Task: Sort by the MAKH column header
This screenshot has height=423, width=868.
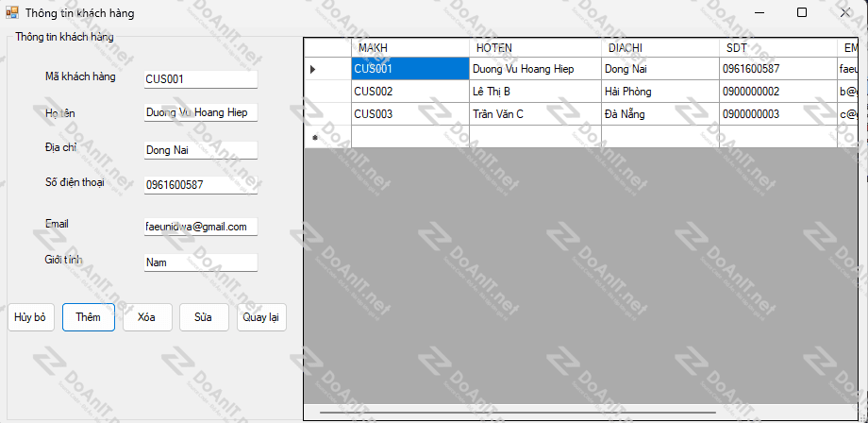Action: [409, 48]
